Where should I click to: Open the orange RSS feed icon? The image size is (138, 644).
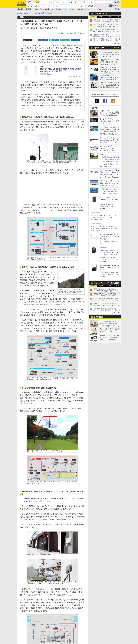pos(113,101)
